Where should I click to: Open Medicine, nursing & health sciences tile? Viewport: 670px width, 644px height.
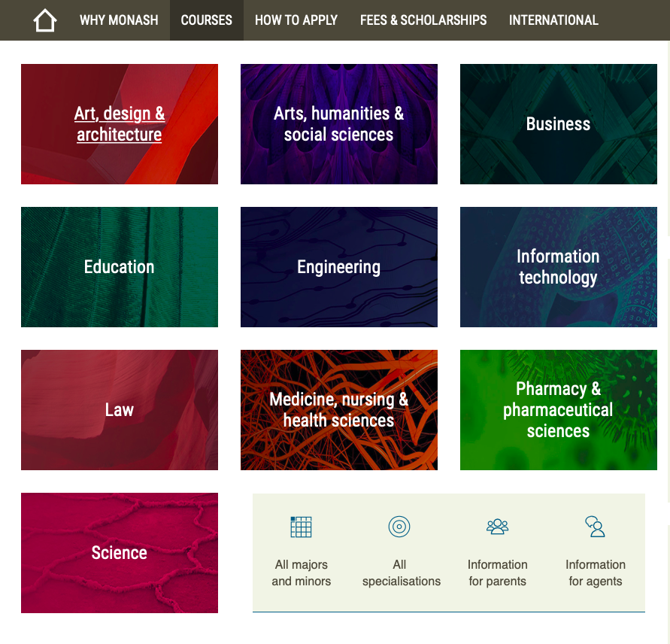point(339,410)
